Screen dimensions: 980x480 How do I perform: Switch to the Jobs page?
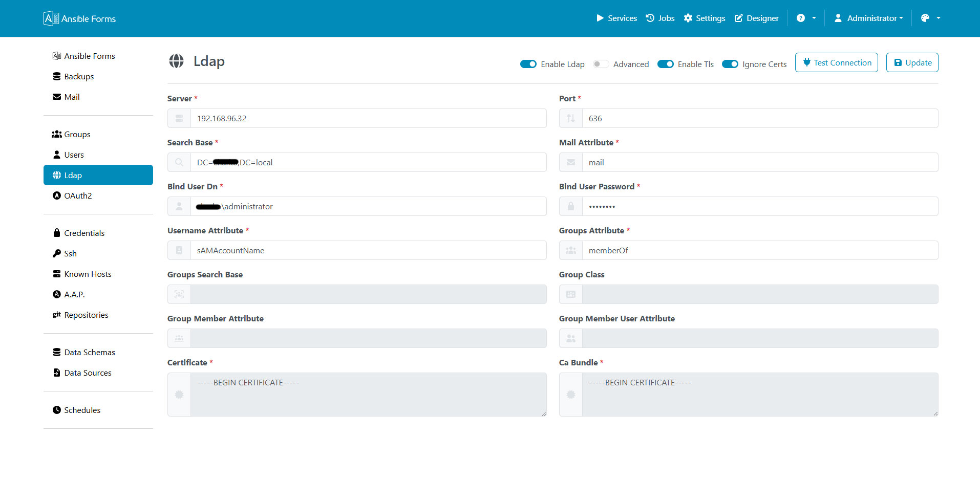click(659, 18)
